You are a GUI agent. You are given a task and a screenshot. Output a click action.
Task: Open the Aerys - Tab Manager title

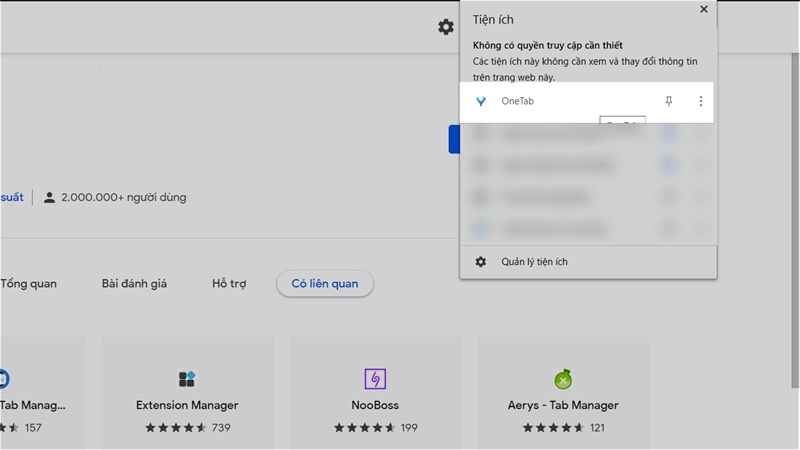(x=563, y=405)
